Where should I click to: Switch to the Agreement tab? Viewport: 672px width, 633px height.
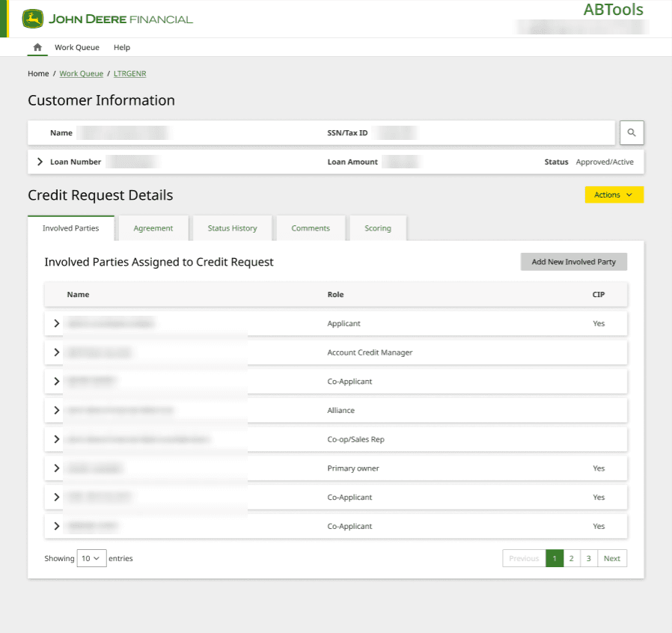click(x=153, y=228)
